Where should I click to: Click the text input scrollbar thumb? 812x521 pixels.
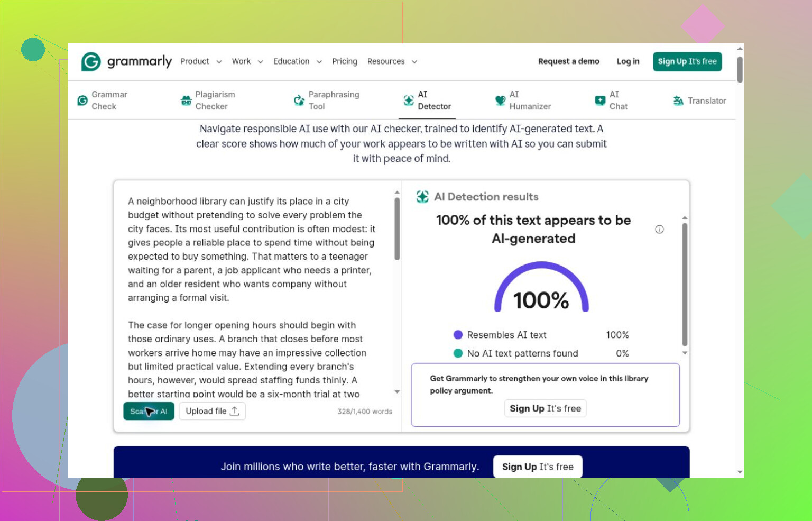397,228
